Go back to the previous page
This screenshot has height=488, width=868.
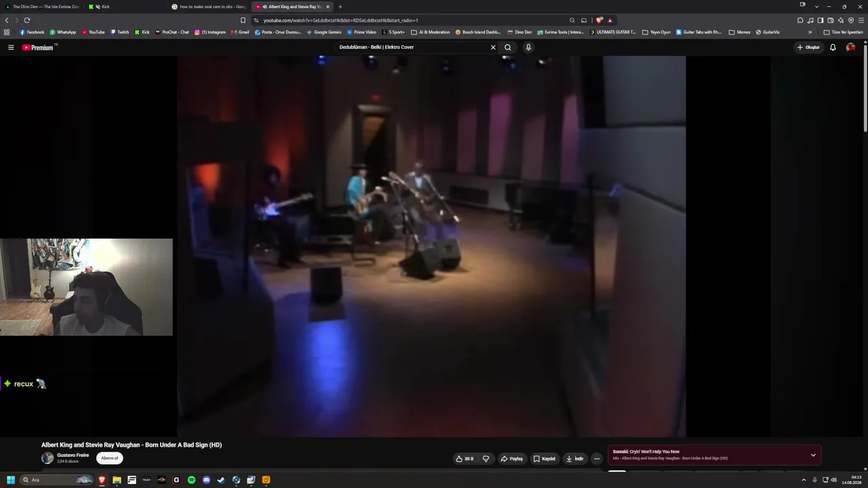tap(7, 20)
